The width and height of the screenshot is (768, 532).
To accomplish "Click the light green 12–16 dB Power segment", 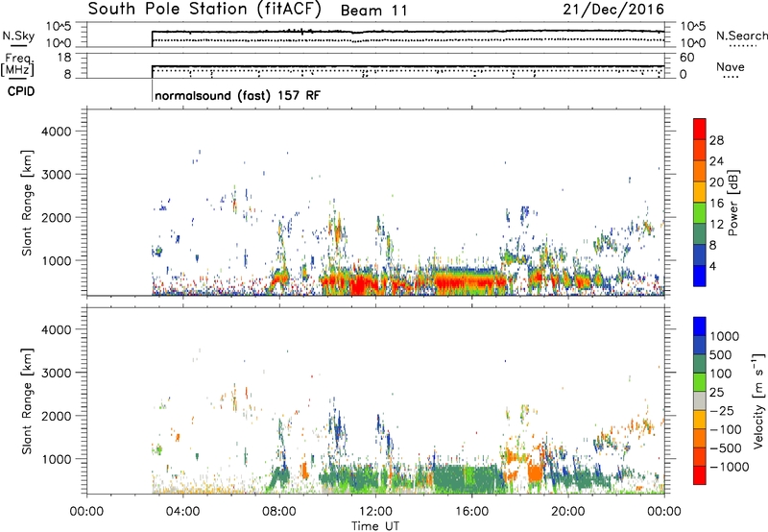I will (700, 212).
